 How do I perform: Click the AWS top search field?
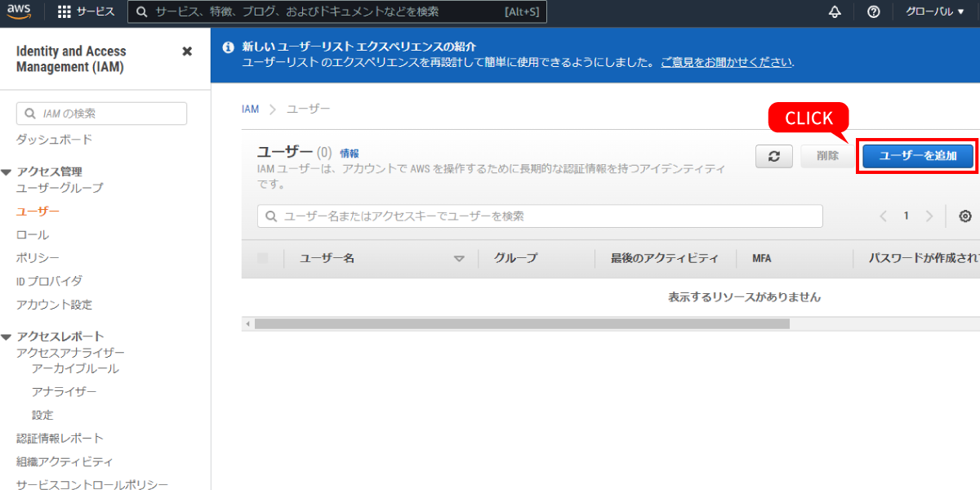click(x=338, y=12)
